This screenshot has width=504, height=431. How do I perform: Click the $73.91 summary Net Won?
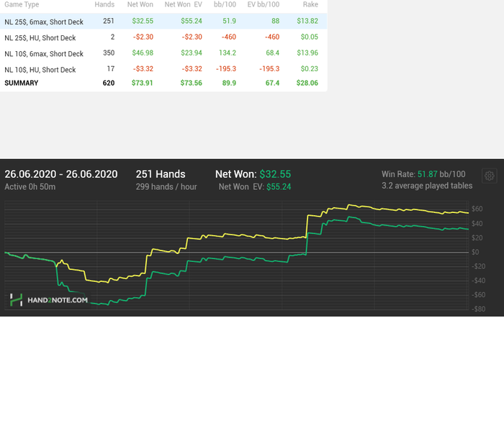142,83
